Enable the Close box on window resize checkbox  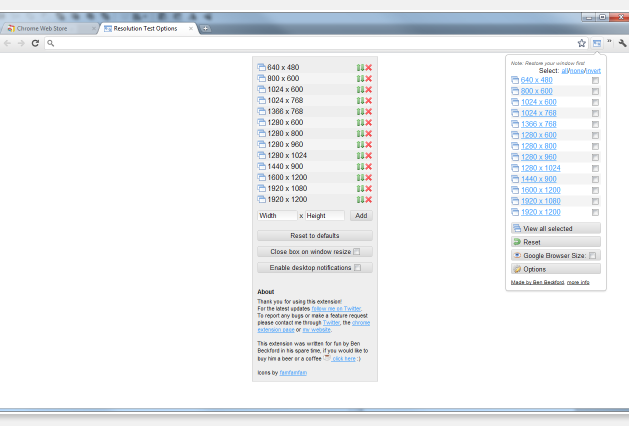[x=356, y=252]
